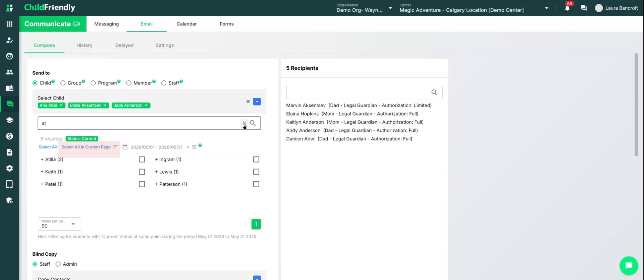Switch to the Messaging tab

(x=107, y=24)
